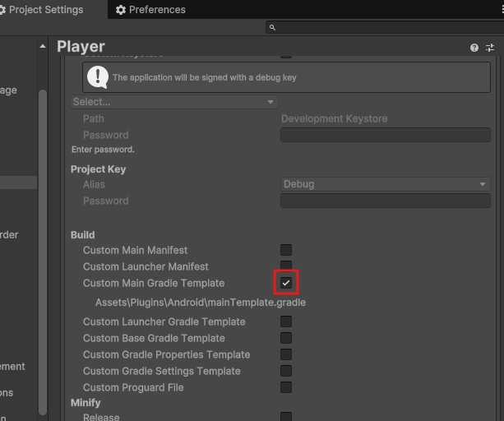Tick the Custom Base Gradle Template box

pos(286,338)
